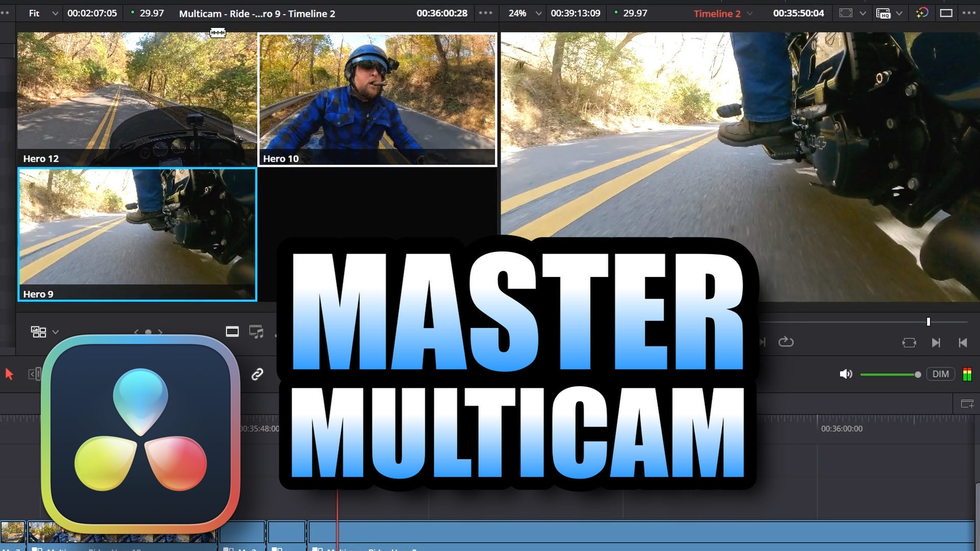Viewport: 980px width, 551px height.
Task: Click the DIM audio button
Action: [x=941, y=374]
